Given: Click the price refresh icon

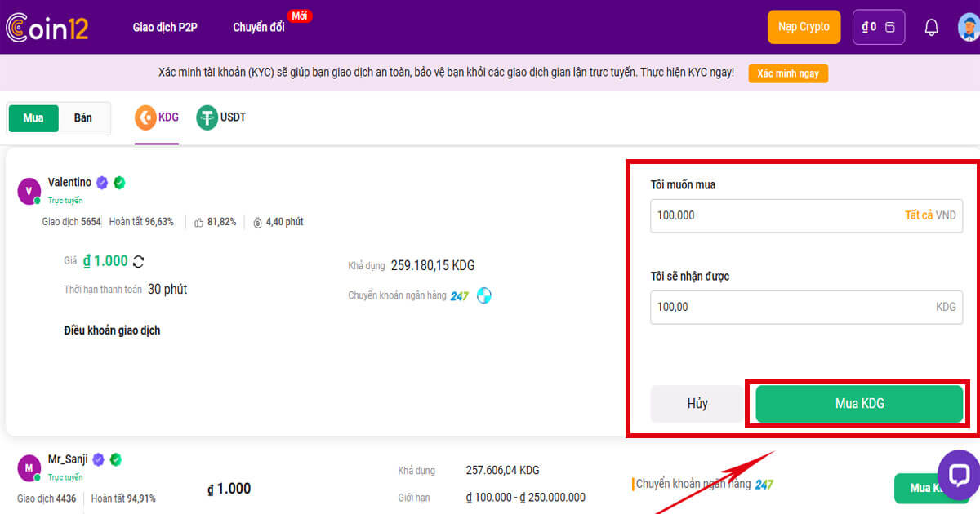Looking at the screenshot, I should click(x=139, y=261).
